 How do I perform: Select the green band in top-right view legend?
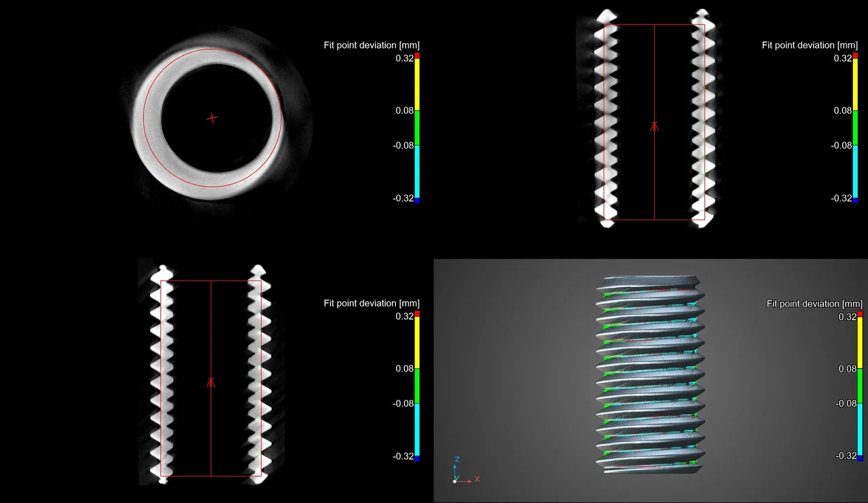click(x=856, y=128)
